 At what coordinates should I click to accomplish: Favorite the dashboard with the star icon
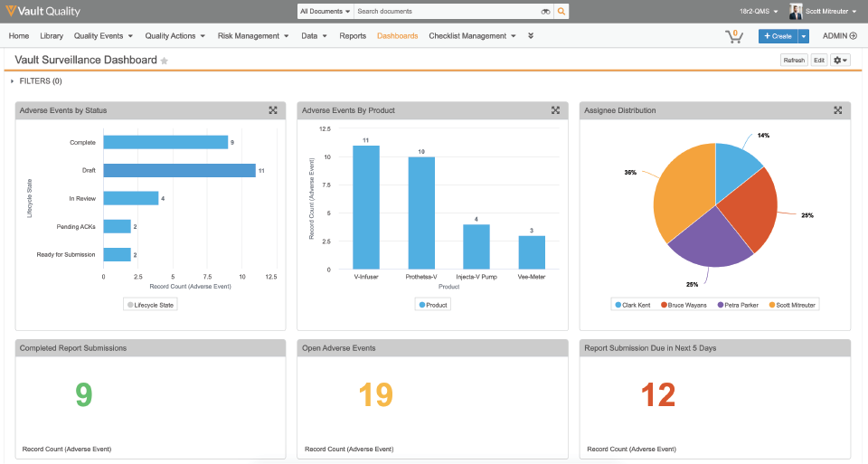click(165, 61)
